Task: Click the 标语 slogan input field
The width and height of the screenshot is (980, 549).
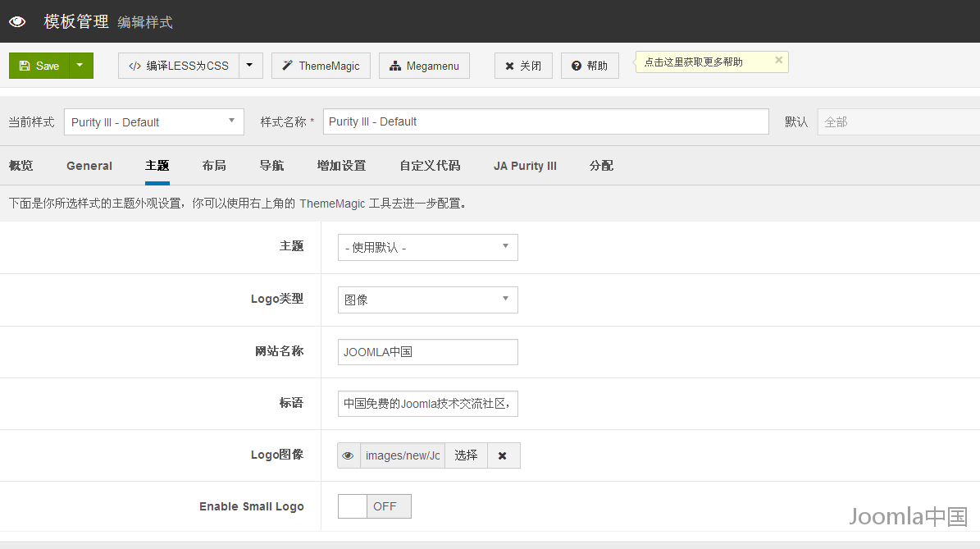Action: pos(427,403)
